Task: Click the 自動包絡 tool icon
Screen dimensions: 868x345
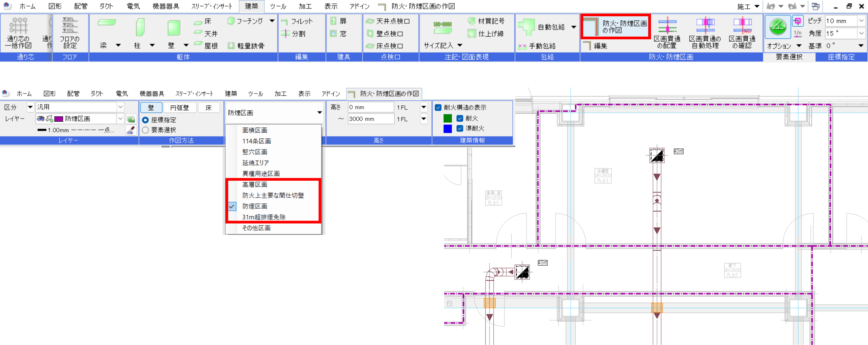Action: tap(526, 27)
